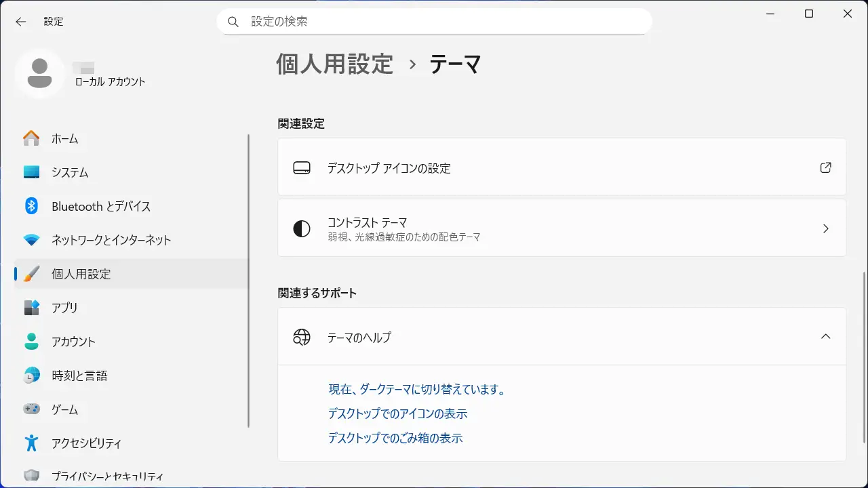Open System (システム) via its monitor icon

coord(31,172)
